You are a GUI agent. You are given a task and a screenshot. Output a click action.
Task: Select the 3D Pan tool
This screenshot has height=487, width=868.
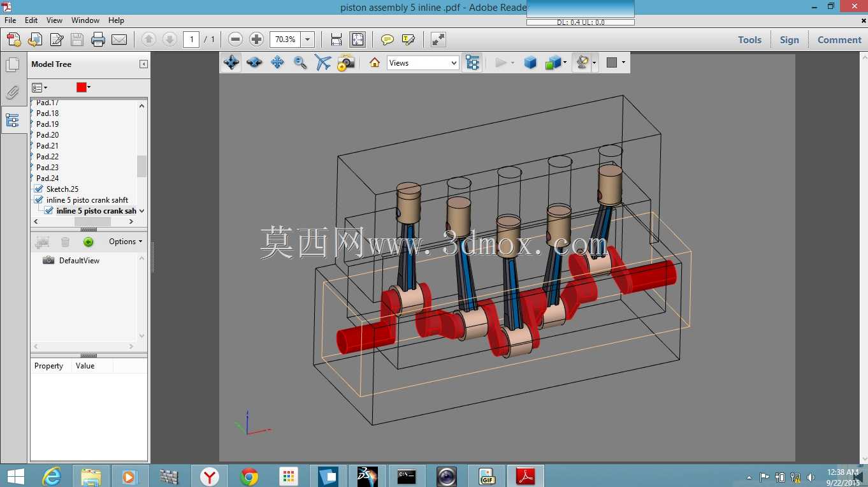click(x=277, y=62)
